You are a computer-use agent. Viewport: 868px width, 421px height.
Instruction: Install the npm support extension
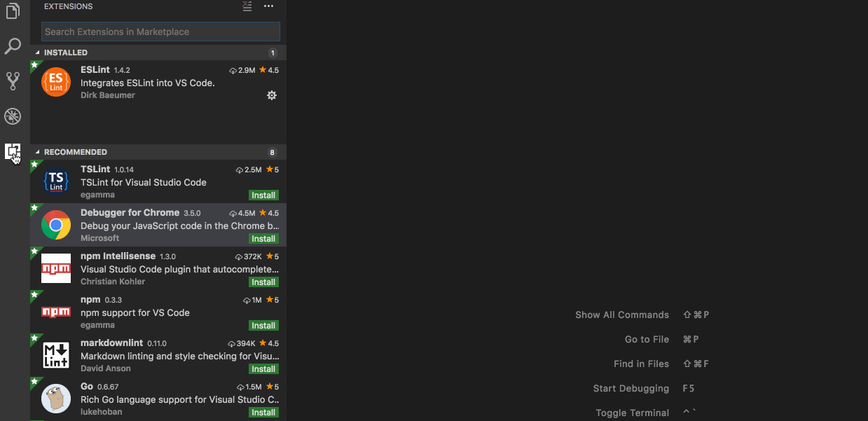[263, 326]
